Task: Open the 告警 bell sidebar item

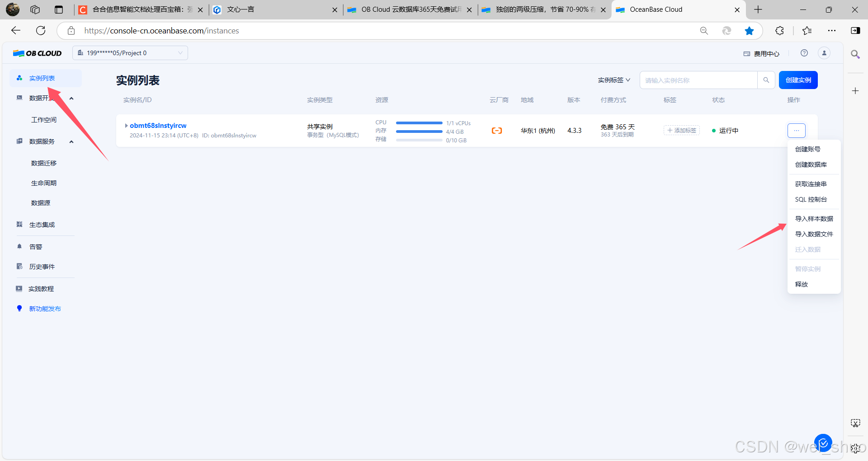Action: 35,247
